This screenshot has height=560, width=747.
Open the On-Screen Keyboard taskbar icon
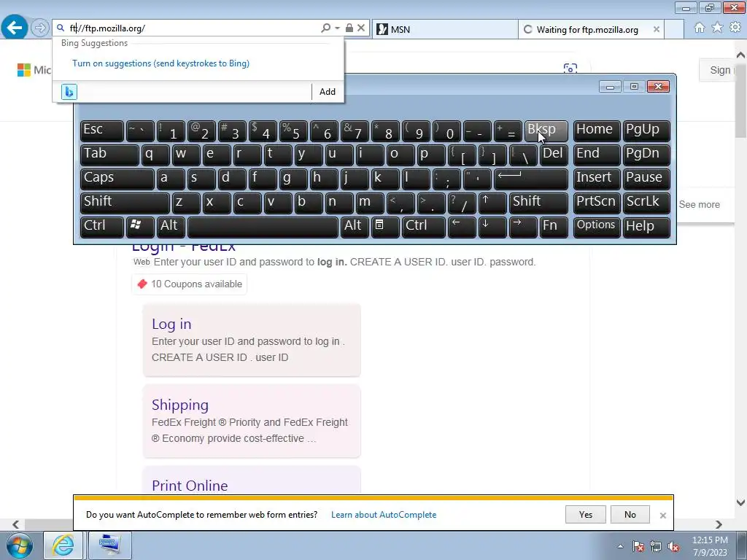pos(110,545)
